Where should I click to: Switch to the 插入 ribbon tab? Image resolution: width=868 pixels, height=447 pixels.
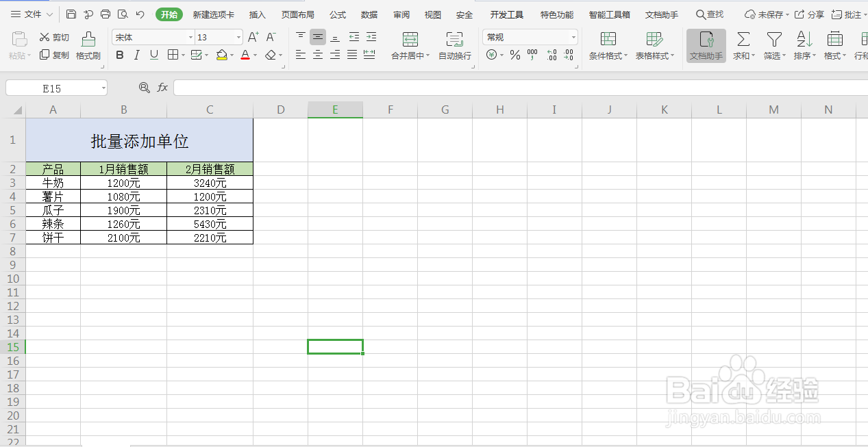pos(257,14)
